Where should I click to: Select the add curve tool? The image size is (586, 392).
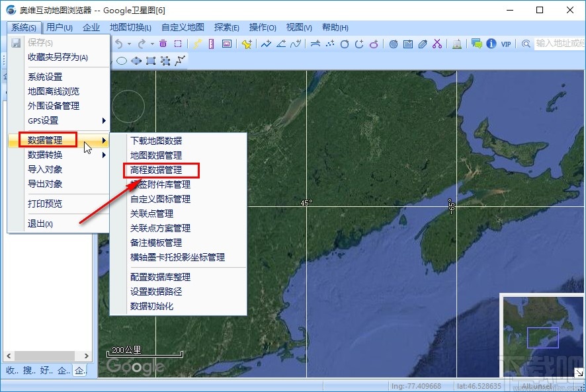click(296, 44)
